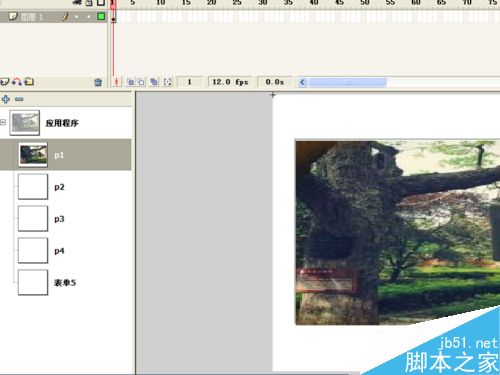Toggle green outline square of 图层 1

pos(101,16)
